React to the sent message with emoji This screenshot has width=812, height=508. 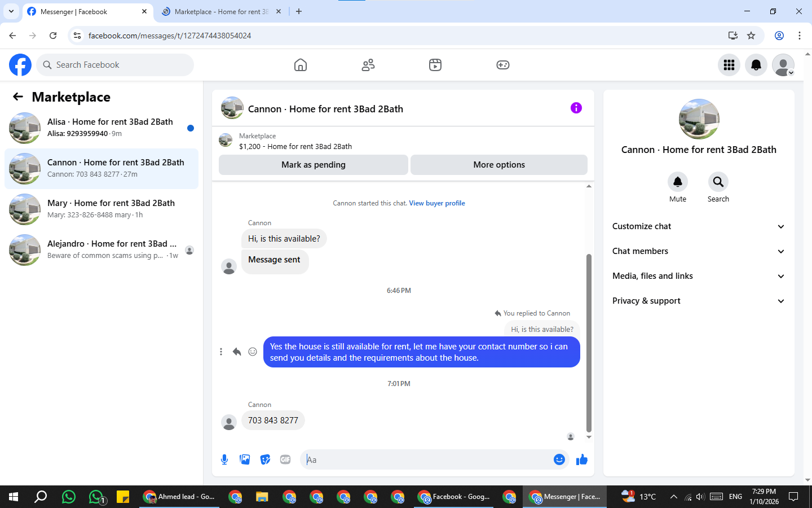tap(253, 352)
